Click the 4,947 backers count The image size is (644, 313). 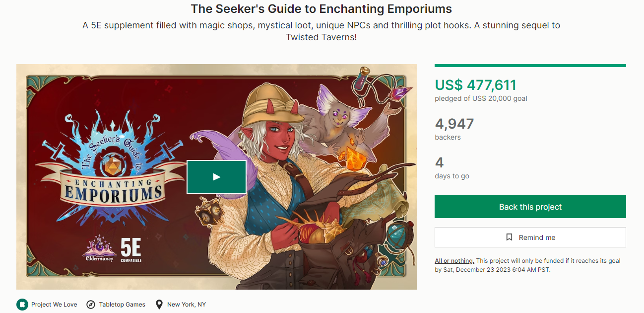pos(454,124)
